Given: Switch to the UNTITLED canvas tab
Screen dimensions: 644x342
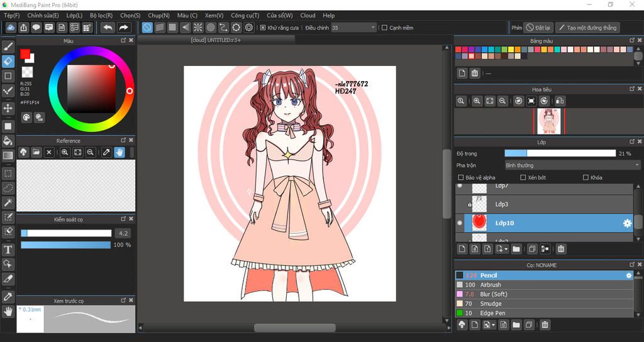Looking at the screenshot, I should (x=216, y=40).
